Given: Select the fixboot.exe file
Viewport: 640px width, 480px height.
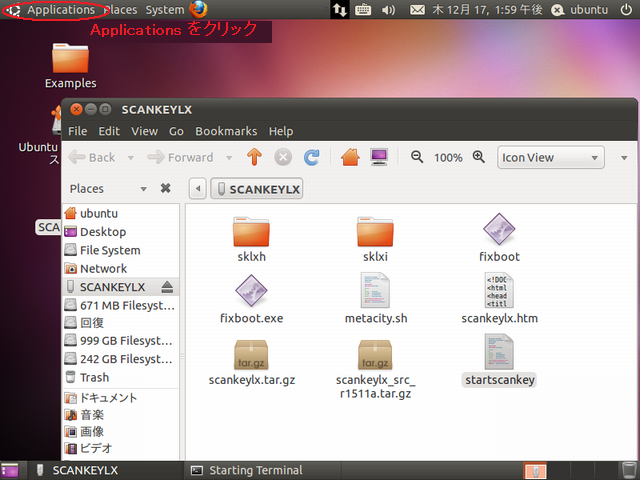Looking at the screenshot, I should pyautogui.click(x=251, y=300).
